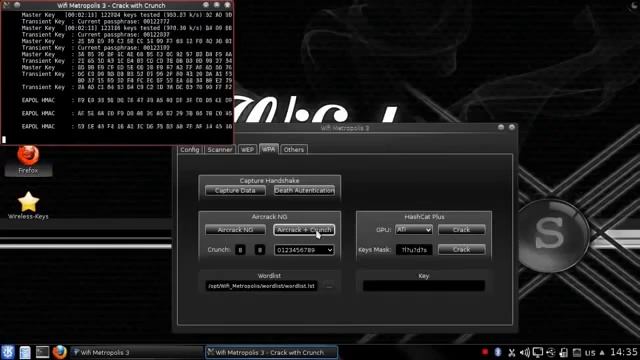This screenshot has width=640, height=360.
Task: Click the empty Key output field
Action: coord(424,286)
